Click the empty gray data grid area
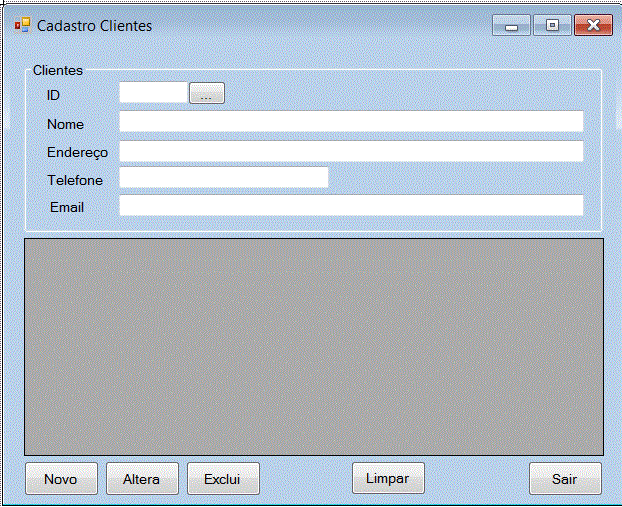 click(x=314, y=347)
